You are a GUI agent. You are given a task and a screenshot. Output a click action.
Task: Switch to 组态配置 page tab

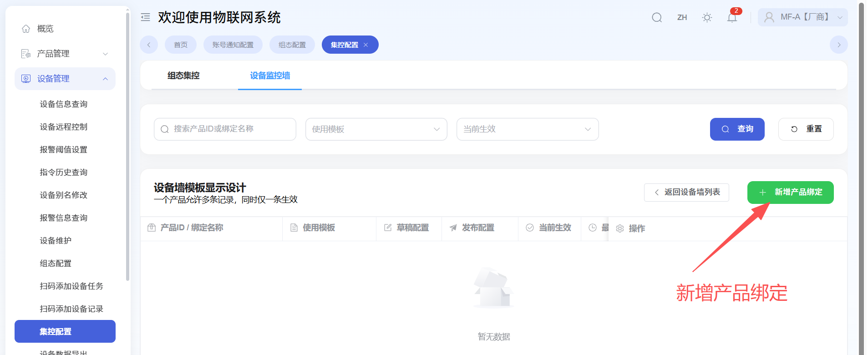coord(292,45)
